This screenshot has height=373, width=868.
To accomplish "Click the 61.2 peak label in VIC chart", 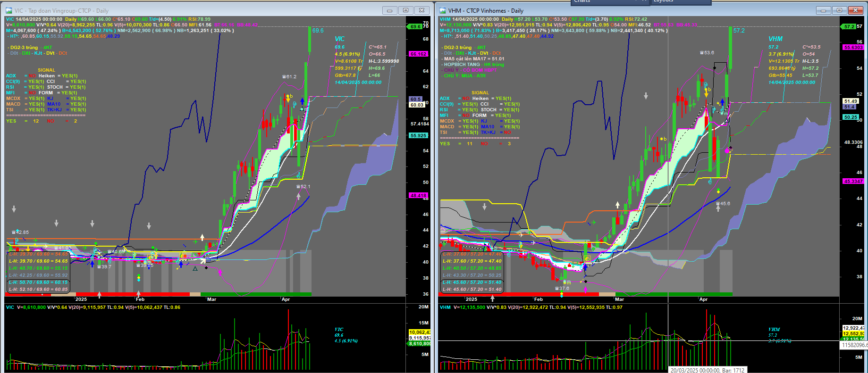I will coord(290,76).
